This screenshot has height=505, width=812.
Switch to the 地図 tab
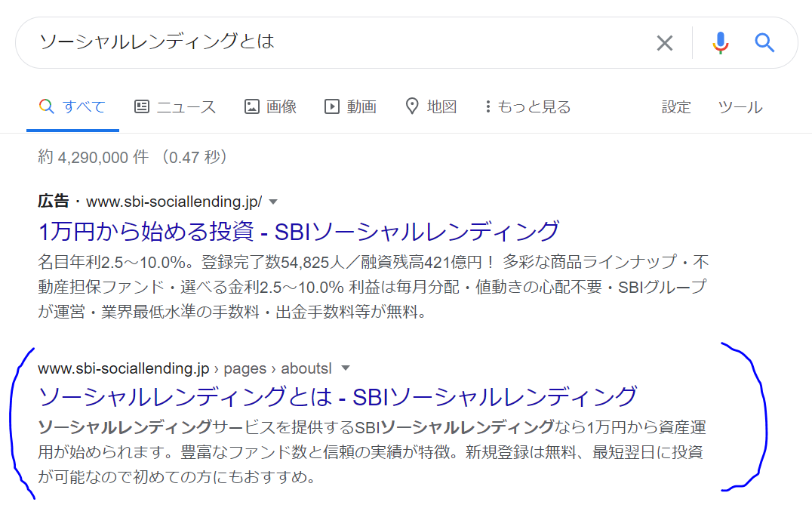[x=431, y=106]
